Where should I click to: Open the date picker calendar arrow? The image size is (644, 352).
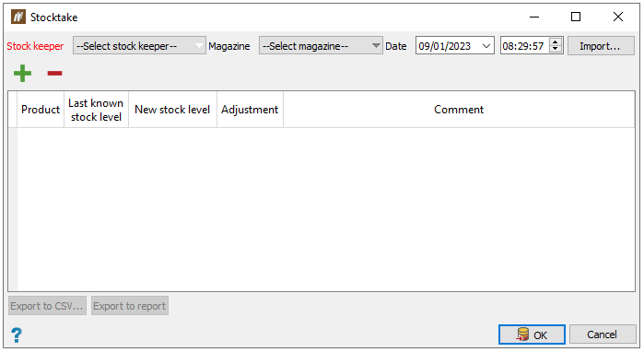(486, 45)
